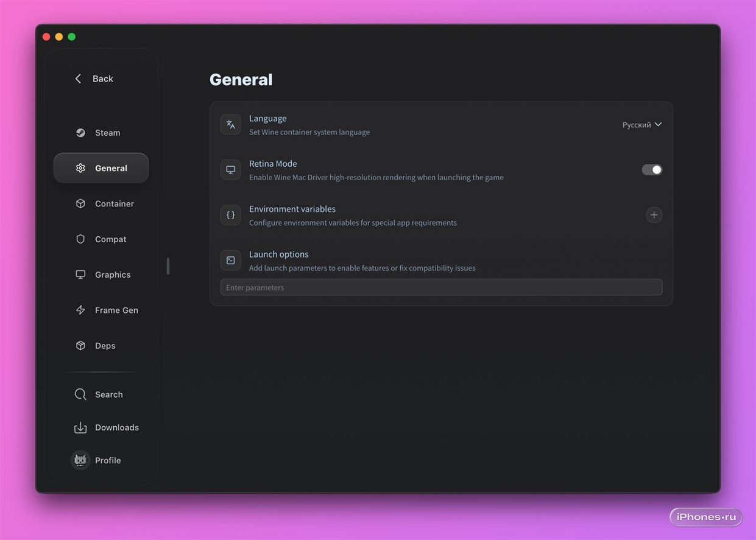Click the Deps package icon
The image size is (756, 540).
tap(80, 345)
